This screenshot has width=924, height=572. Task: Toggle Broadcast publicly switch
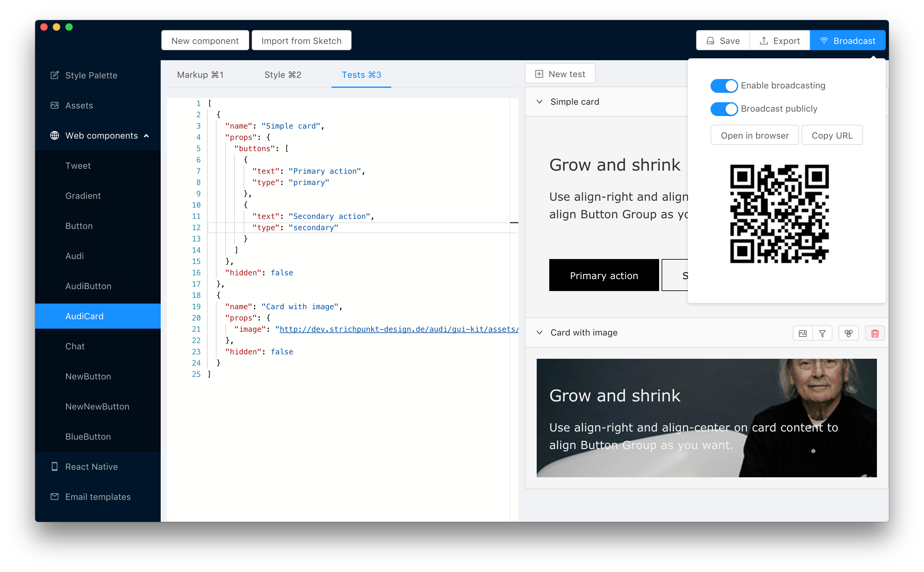coord(723,109)
